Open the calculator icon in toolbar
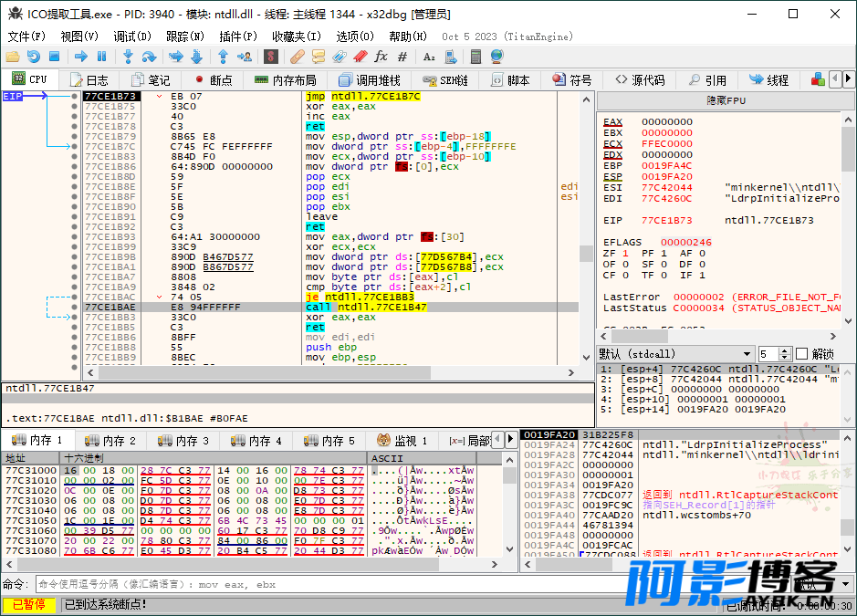 click(476, 57)
